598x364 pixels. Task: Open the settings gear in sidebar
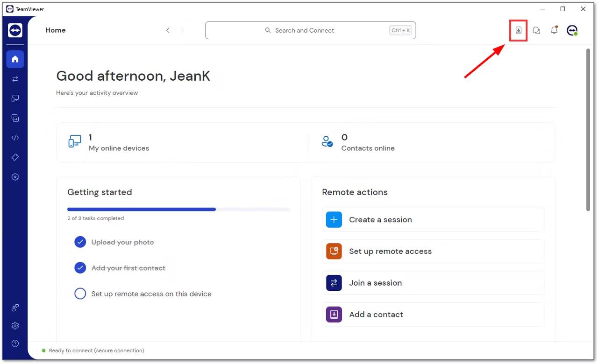pos(15,325)
